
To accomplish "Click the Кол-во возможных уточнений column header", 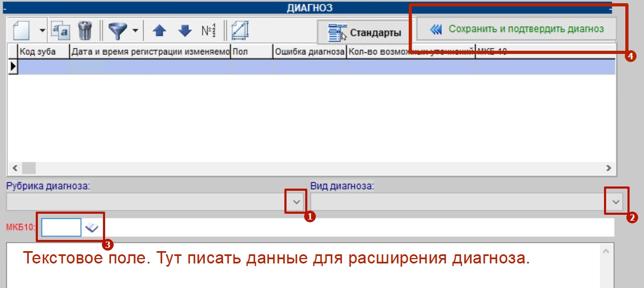I will pos(411,52).
